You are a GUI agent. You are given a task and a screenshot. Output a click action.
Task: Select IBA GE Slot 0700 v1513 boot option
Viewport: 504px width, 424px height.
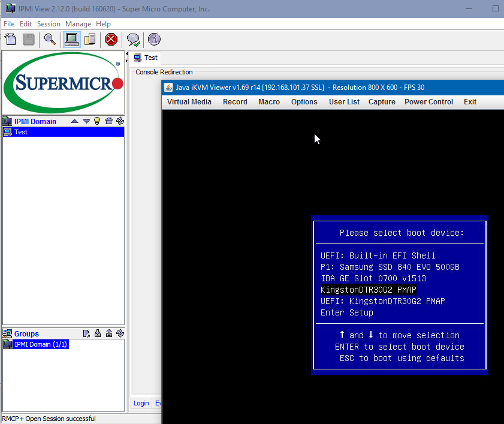[373, 278]
